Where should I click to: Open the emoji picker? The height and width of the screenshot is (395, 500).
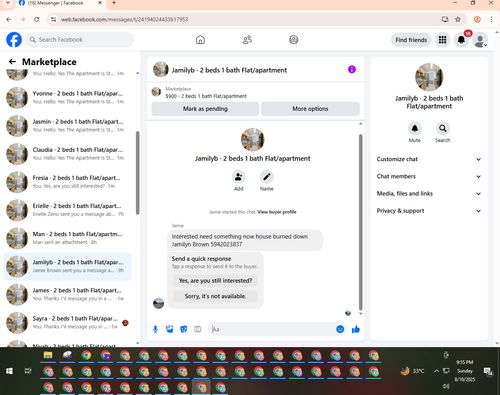tap(340, 329)
